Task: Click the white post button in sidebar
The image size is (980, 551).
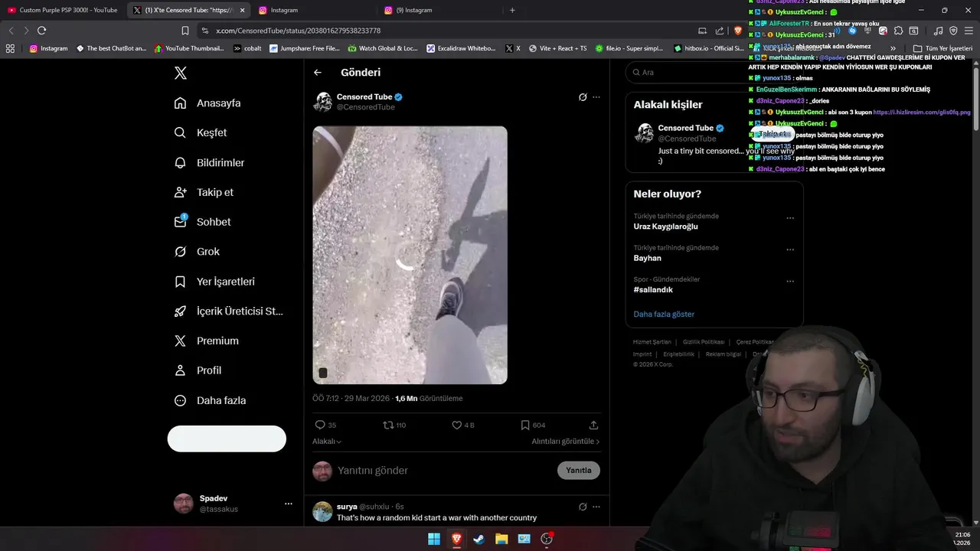Action: 227,439
